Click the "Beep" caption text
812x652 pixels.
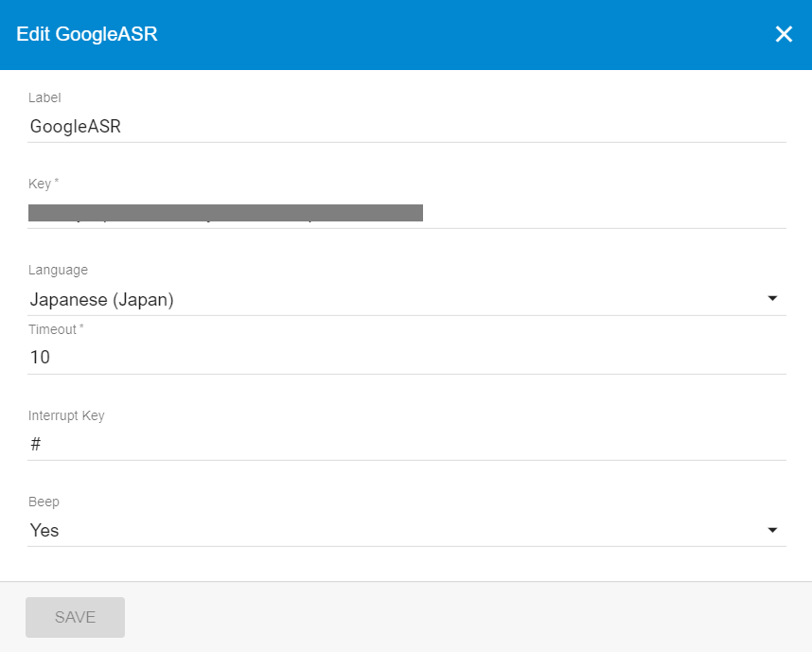44,502
